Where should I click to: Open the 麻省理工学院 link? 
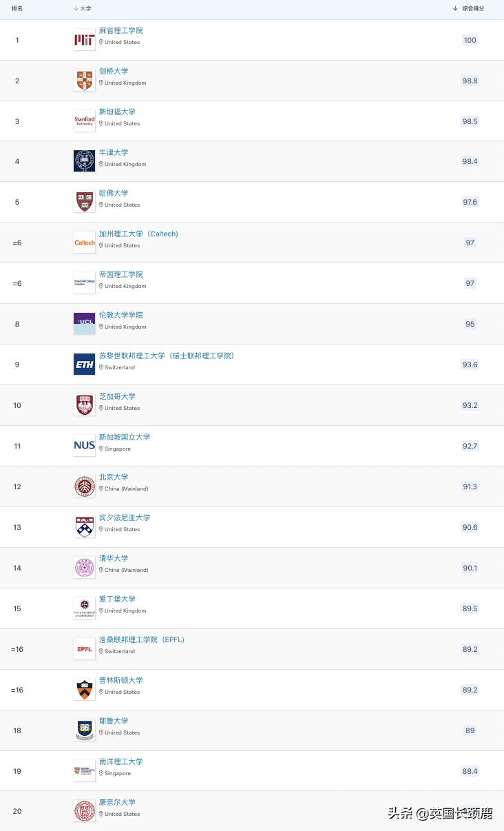point(120,31)
